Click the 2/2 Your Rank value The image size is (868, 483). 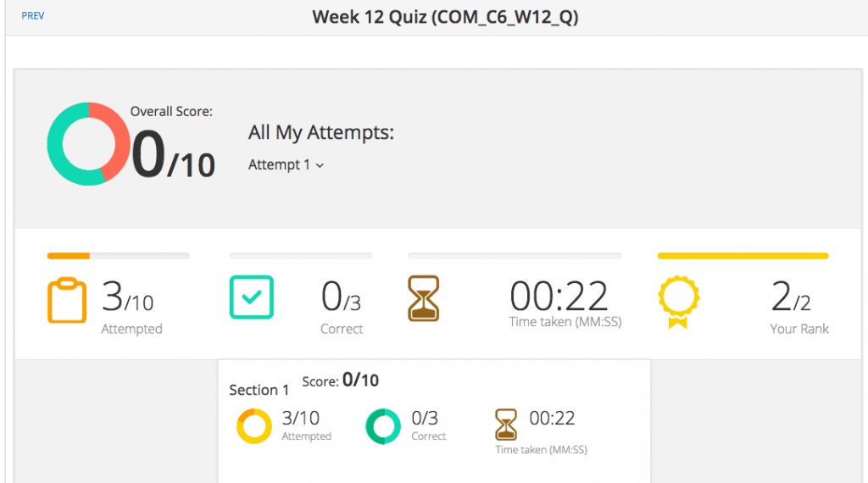791,297
